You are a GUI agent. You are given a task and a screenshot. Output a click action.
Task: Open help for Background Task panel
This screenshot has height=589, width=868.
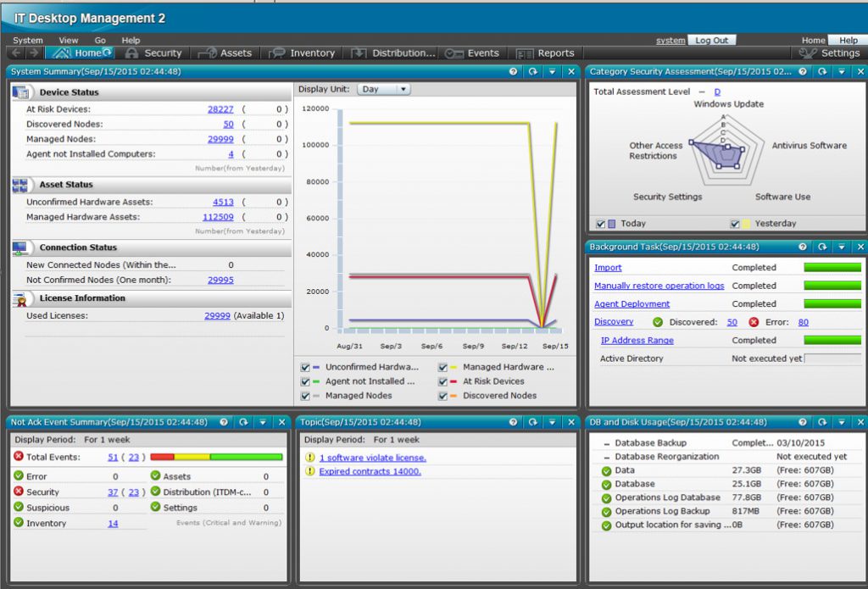[803, 247]
